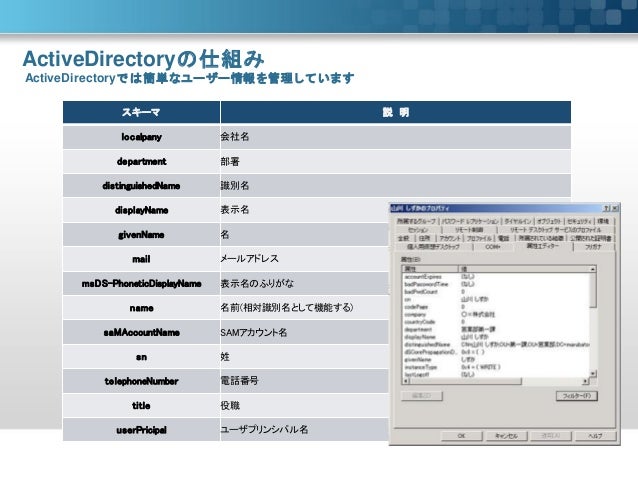Click the saMAccountName cell in the table
Image resolution: width=638 pixels, height=479 pixels.
141,332
